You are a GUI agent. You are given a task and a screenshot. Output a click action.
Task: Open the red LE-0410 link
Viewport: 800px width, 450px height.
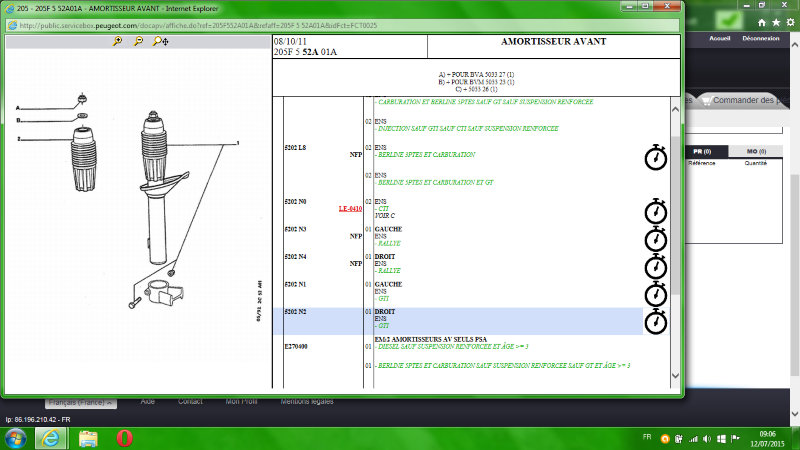click(350, 209)
